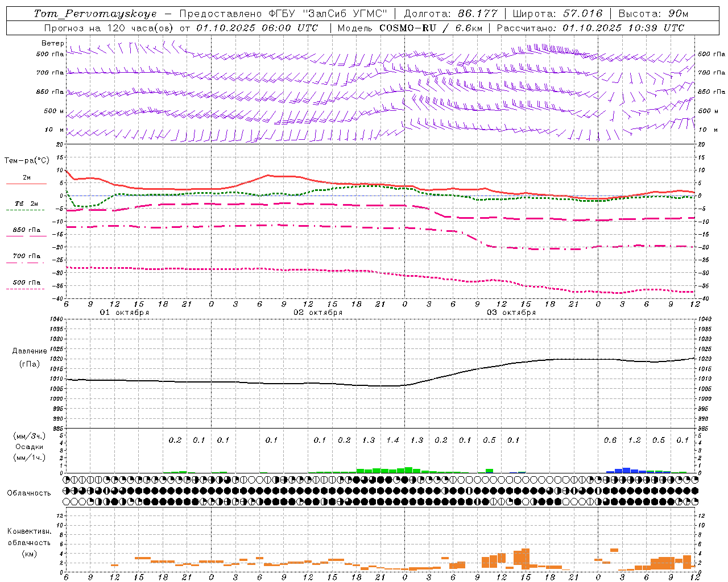Click the Осадки precipitation panel label

coord(29,447)
